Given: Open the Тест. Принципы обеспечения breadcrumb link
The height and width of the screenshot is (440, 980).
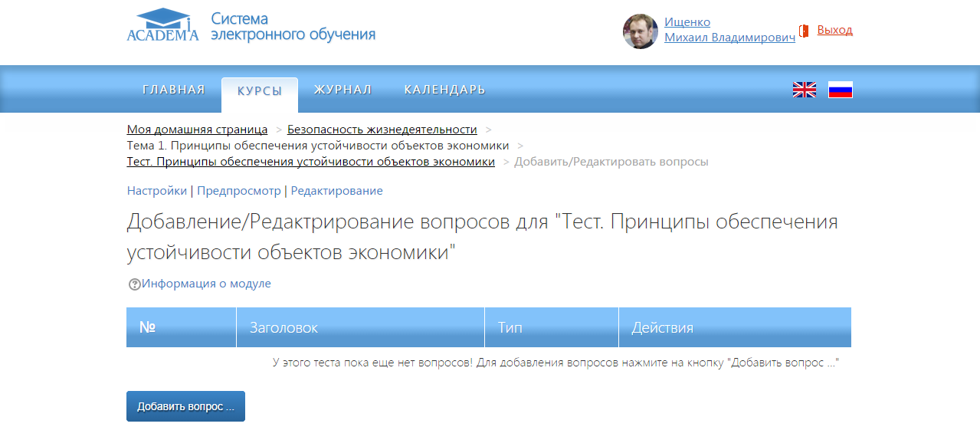Looking at the screenshot, I should click(x=310, y=162).
